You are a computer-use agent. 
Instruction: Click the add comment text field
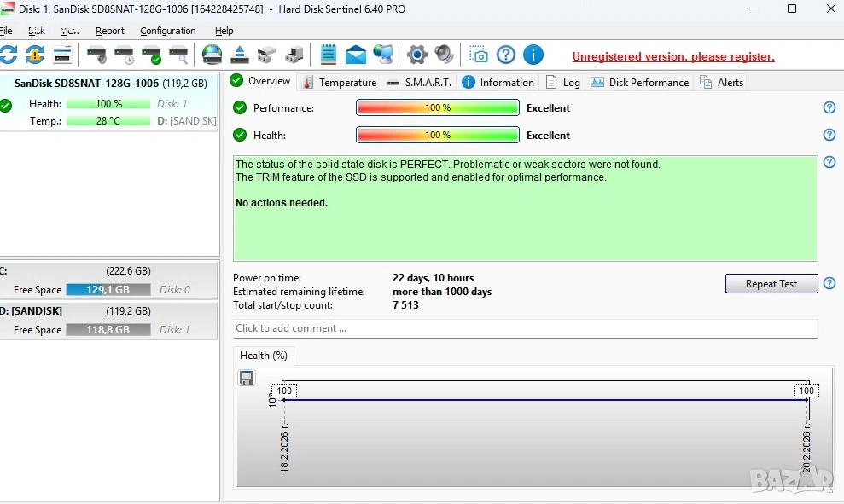pyautogui.click(x=525, y=328)
